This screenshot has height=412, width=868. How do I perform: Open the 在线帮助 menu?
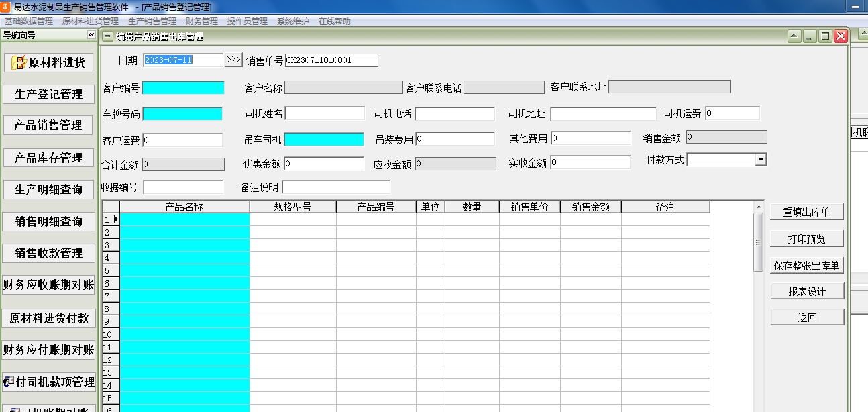(335, 21)
